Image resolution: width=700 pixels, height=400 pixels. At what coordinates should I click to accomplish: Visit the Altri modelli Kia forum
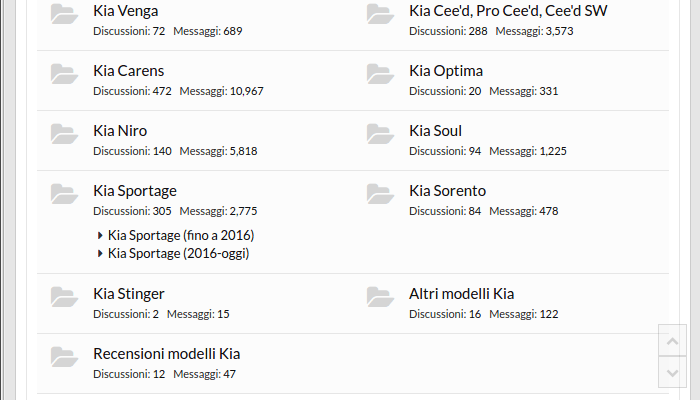point(462,294)
